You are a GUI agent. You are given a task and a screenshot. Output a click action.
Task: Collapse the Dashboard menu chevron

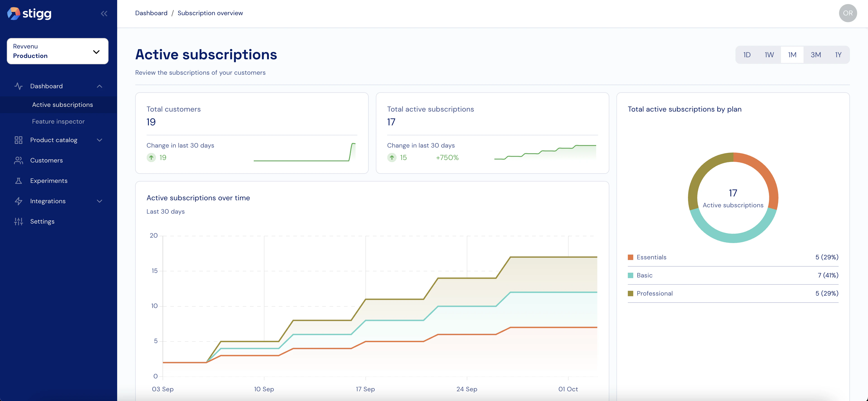100,86
